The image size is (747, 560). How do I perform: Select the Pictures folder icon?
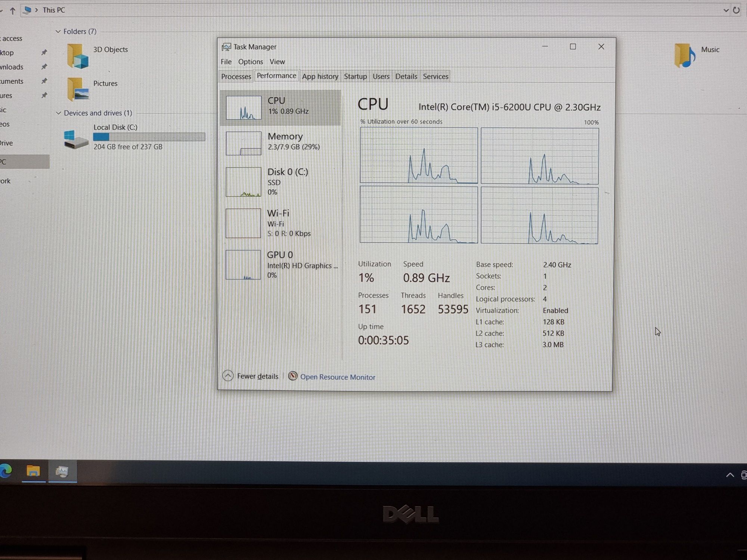(78, 89)
